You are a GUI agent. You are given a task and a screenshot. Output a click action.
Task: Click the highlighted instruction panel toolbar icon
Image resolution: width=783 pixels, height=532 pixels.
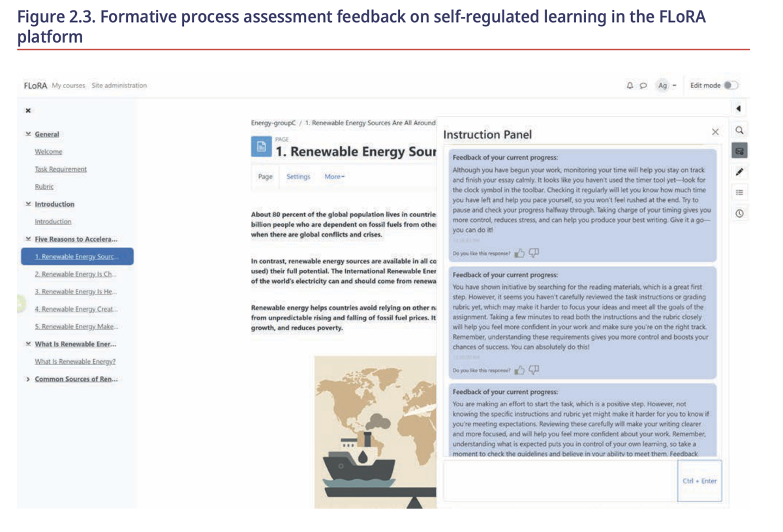[739, 151]
